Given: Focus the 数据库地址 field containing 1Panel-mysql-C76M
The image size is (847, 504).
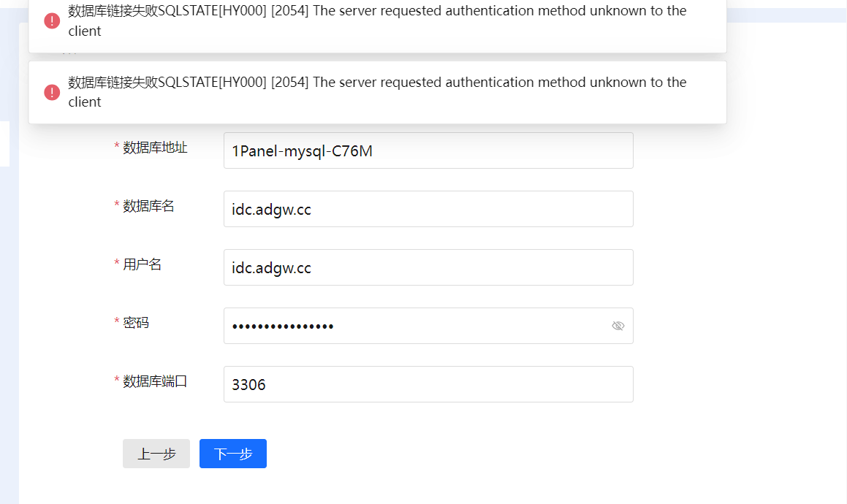Looking at the screenshot, I should click(428, 150).
